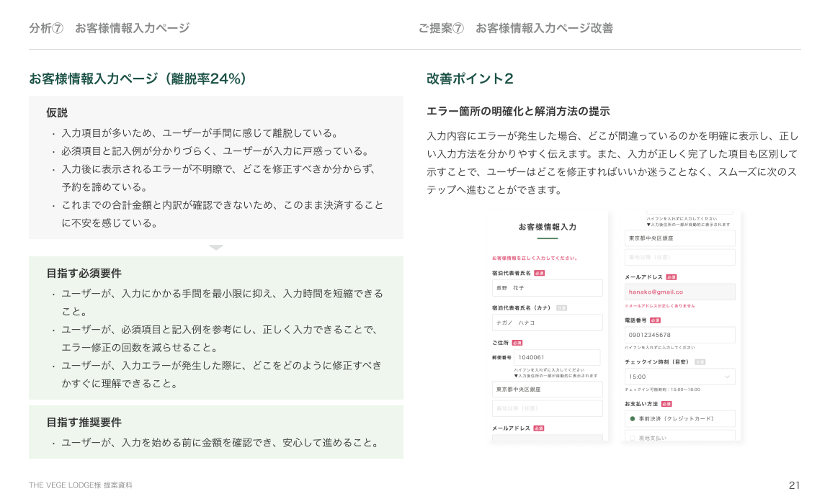This screenshot has height=504, width=830.
Task: Click the 必須 badge beside 電話番号
Action: pos(655,320)
